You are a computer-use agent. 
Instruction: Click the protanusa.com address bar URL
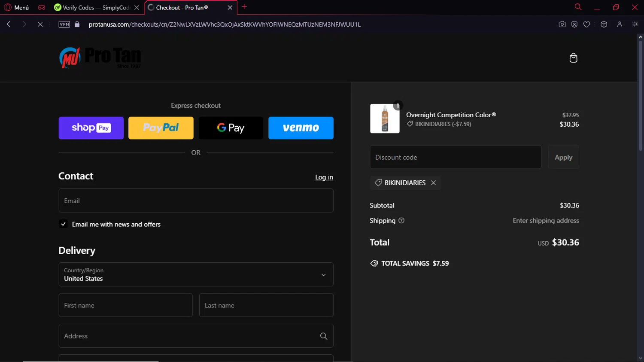pos(225,24)
